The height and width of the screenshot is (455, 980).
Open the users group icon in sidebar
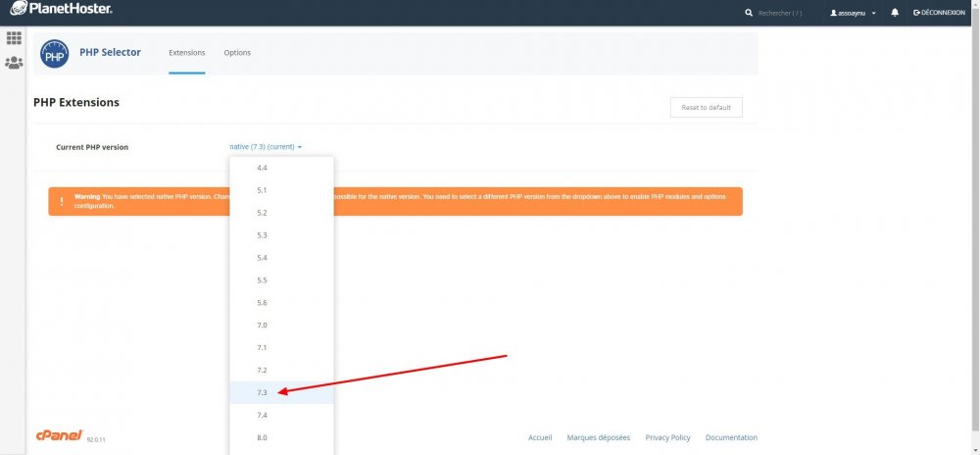[14, 63]
